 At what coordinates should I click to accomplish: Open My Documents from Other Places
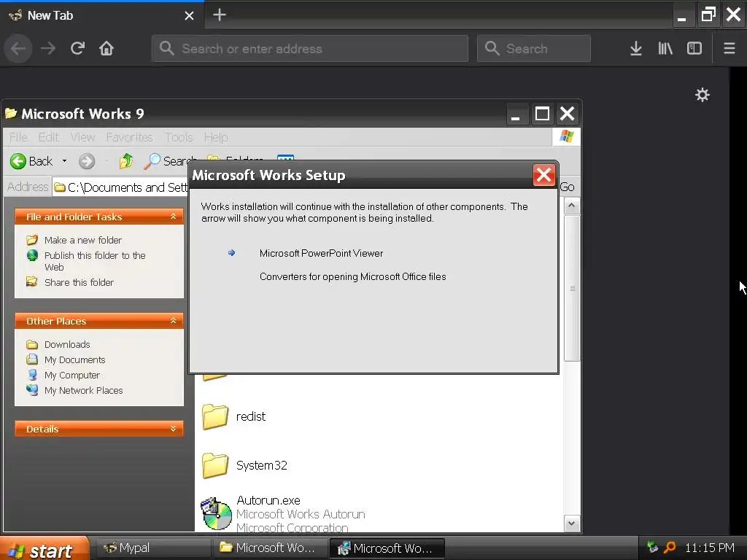coord(75,359)
